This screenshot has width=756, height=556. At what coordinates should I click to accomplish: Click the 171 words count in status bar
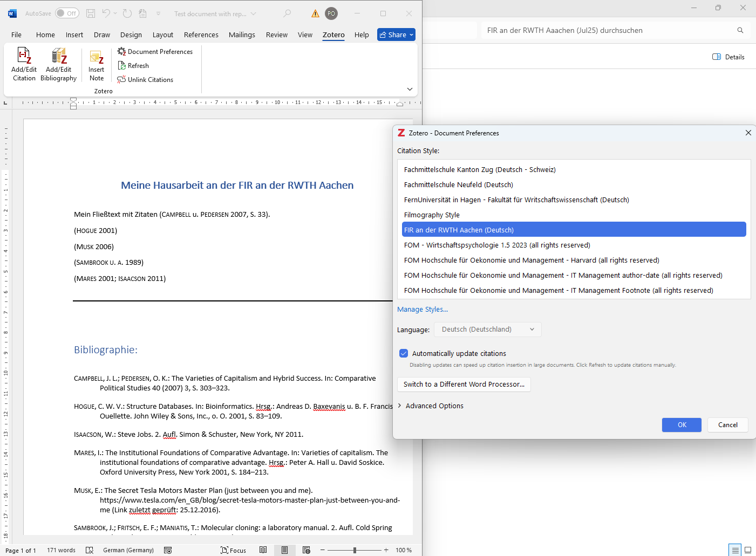click(x=61, y=550)
